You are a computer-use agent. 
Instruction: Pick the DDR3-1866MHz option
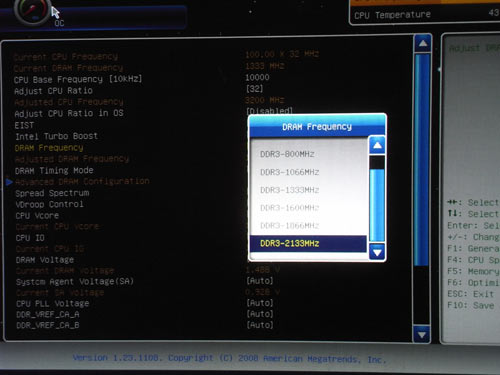[290, 226]
